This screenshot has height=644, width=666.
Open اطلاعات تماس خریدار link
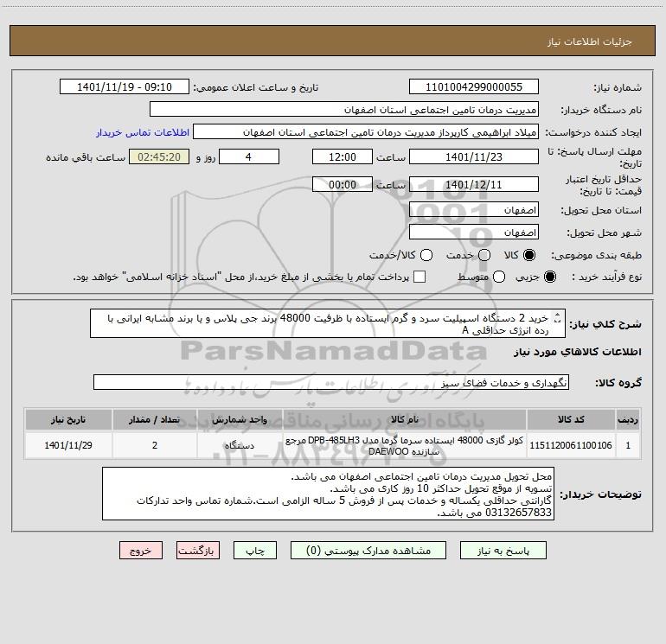pyautogui.click(x=143, y=132)
